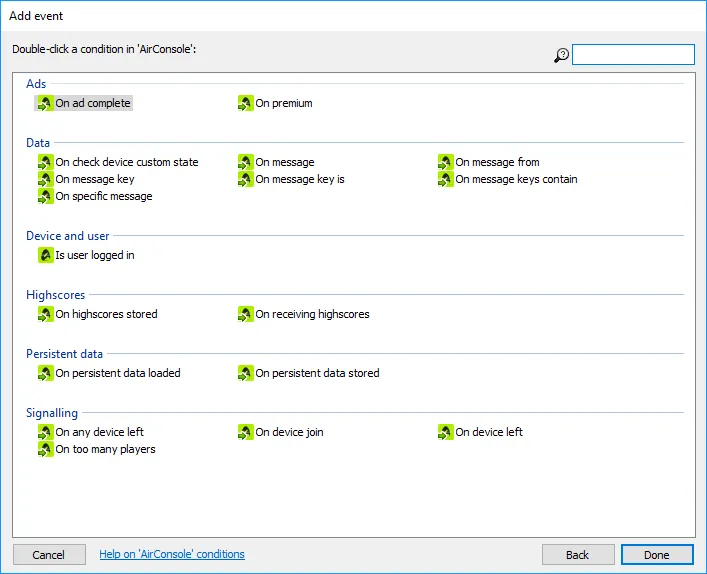This screenshot has width=707, height=574.
Task: Click the icon beside 'On specific message'
Action: pyautogui.click(x=46, y=197)
